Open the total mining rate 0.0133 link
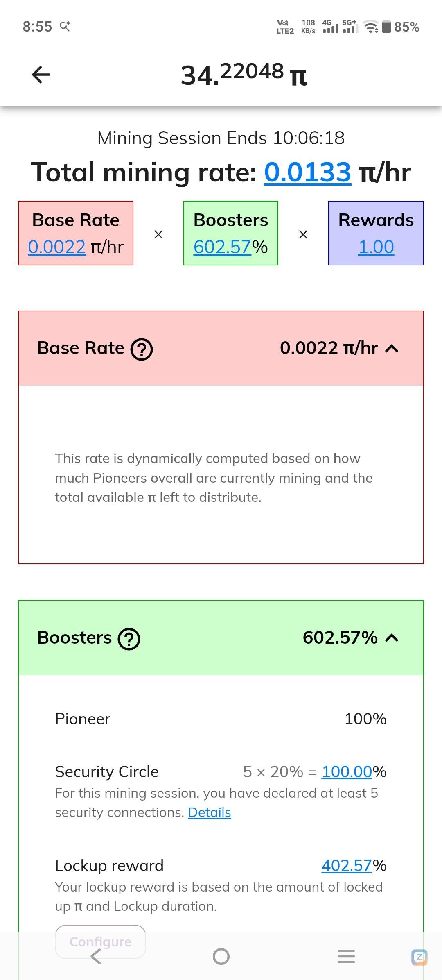The image size is (442, 980). coord(308,172)
